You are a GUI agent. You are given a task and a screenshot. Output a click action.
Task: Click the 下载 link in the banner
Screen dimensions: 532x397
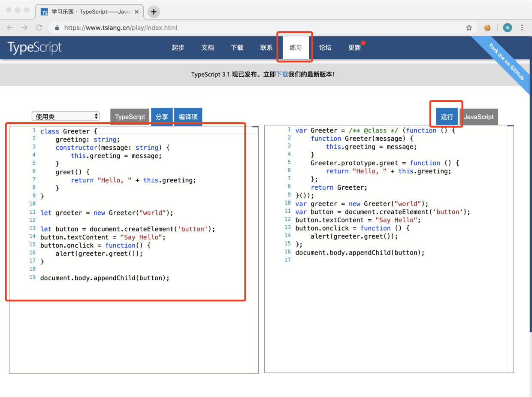pos(281,74)
